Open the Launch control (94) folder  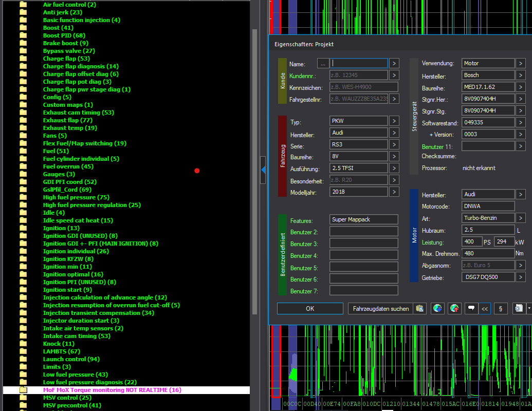point(71,359)
